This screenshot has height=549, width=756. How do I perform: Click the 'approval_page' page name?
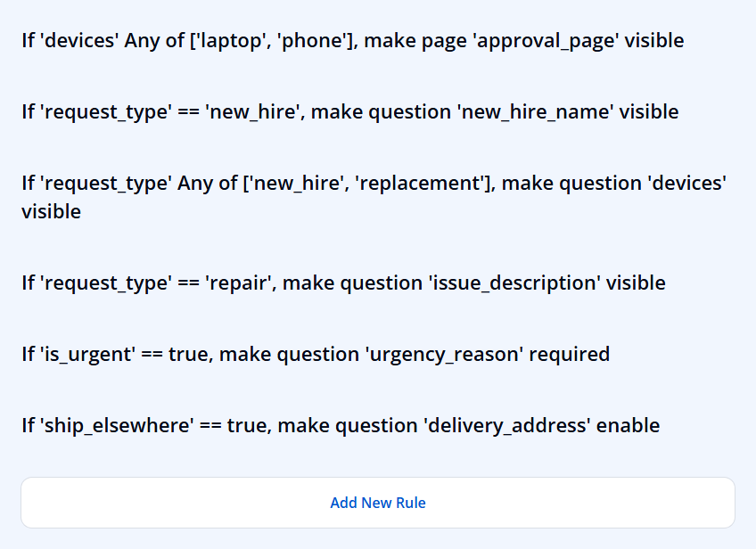tap(546, 40)
